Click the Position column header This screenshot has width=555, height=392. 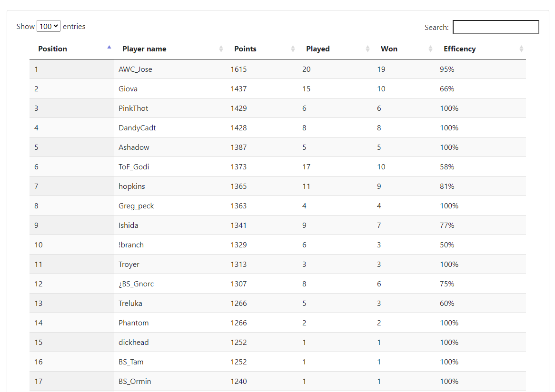52,49
